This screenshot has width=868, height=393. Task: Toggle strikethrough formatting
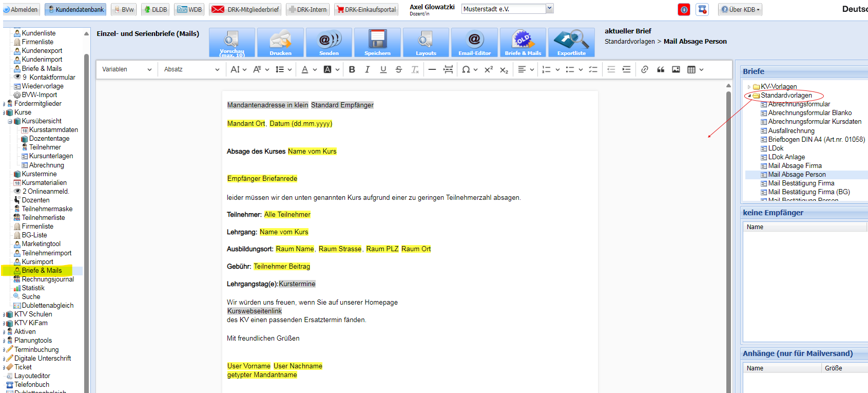pos(399,69)
